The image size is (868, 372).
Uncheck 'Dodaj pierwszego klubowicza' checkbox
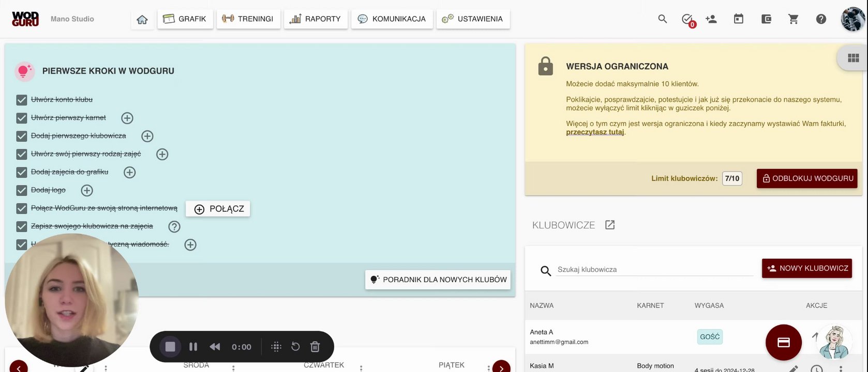[x=22, y=136]
